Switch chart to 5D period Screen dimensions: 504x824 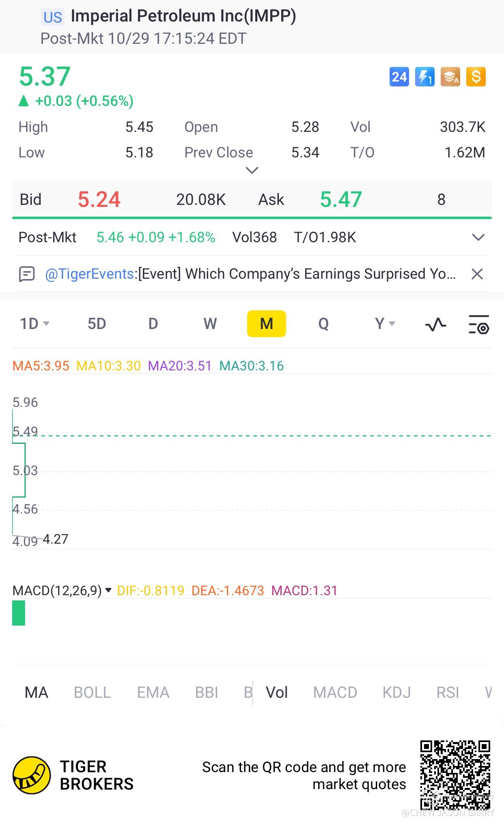[x=97, y=324]
